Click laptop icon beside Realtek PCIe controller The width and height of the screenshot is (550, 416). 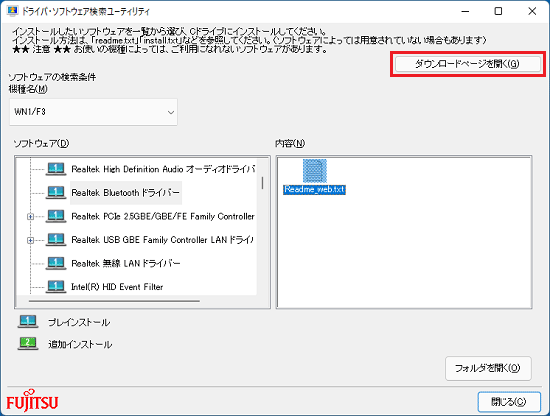56,216
